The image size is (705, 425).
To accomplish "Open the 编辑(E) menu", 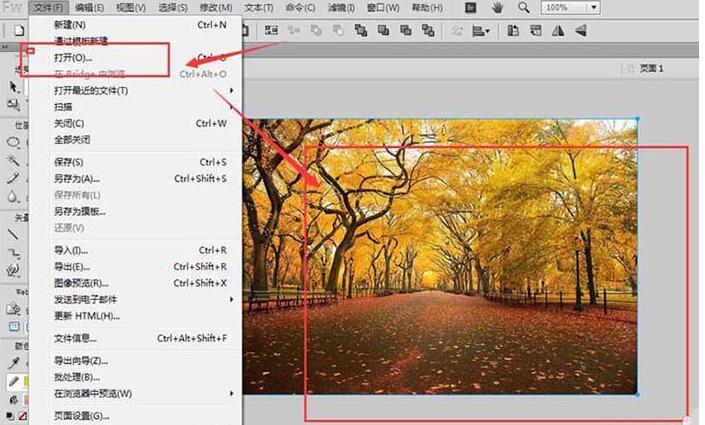I will point(89,8).
